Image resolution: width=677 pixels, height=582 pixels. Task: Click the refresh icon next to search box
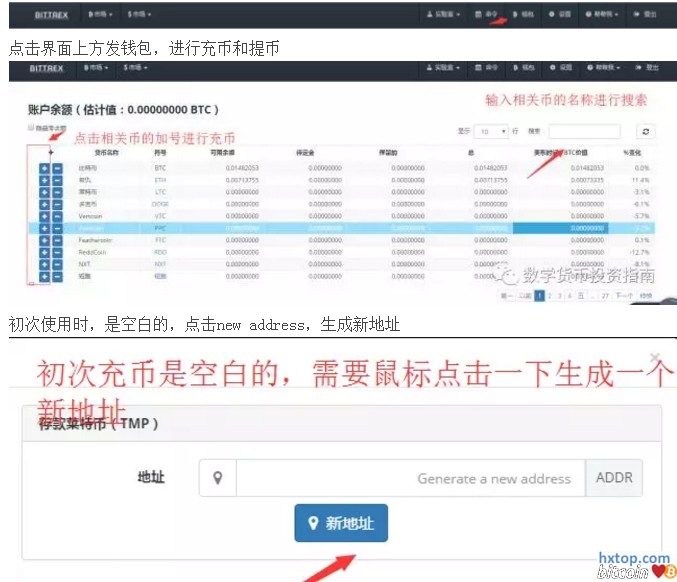[x=646, y=131]
